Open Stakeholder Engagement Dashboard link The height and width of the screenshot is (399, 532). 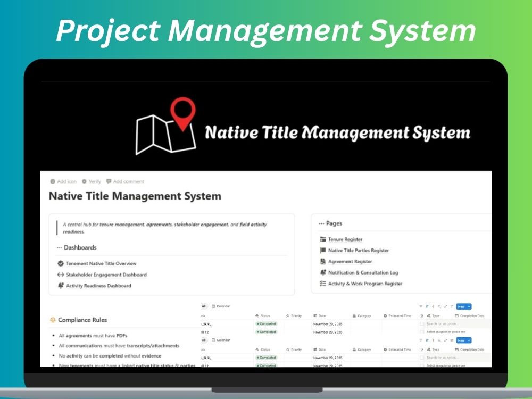106,275
